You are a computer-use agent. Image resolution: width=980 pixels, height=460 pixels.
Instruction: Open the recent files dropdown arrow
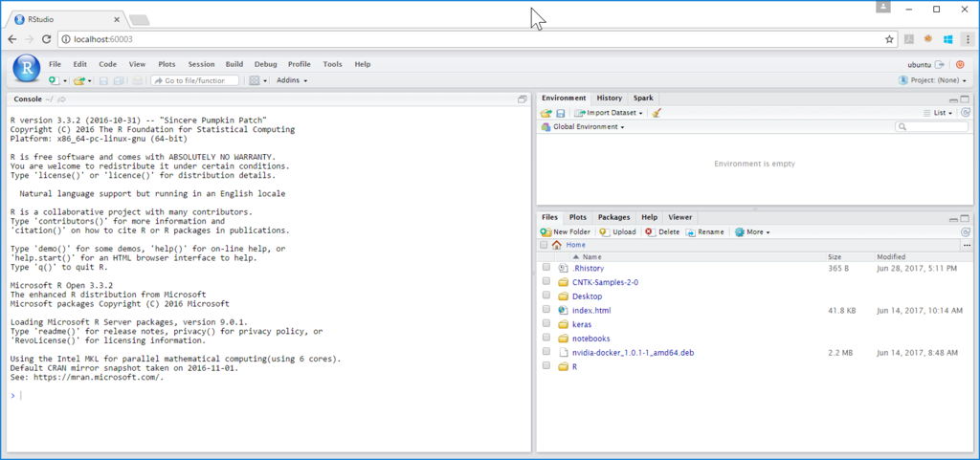pos(89,81)
